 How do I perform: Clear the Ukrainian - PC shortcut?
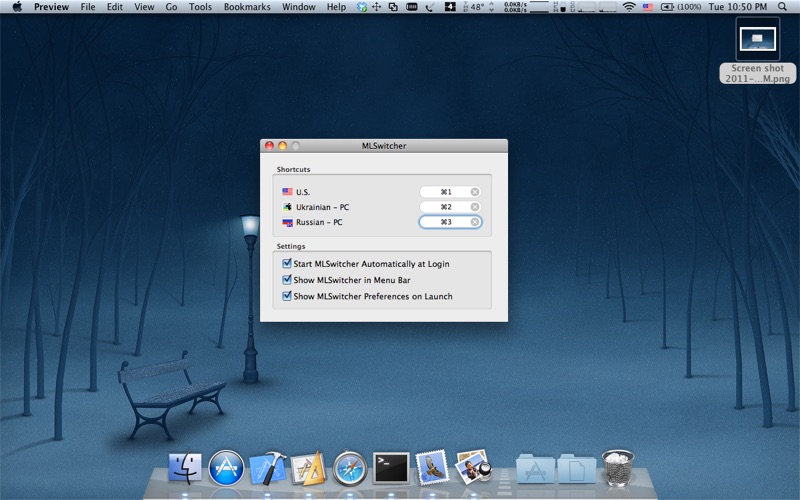(x=474, y=207)
